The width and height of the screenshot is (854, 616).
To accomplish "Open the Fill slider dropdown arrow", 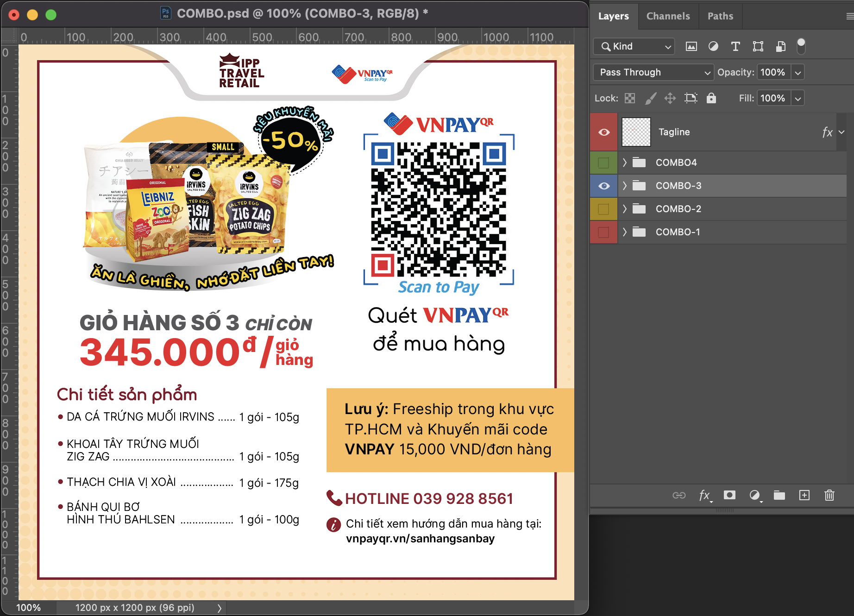I will pyautogui.click(x=798, y=98).
